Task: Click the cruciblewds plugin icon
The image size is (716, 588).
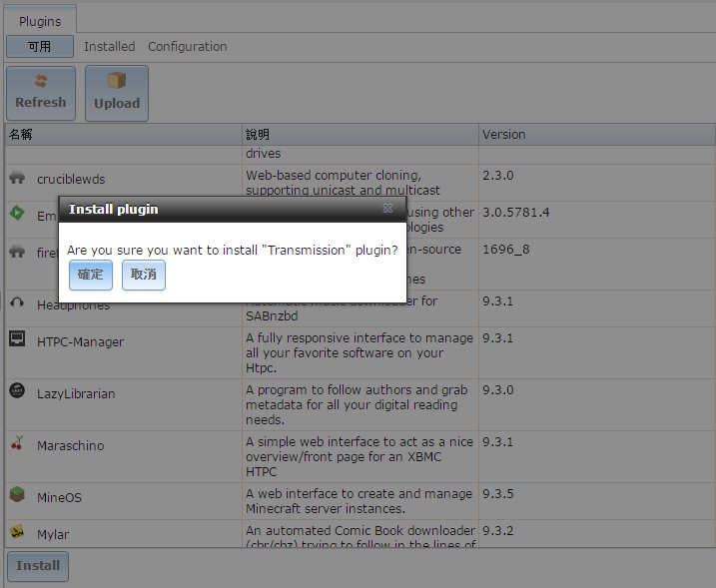Action: 17,177
